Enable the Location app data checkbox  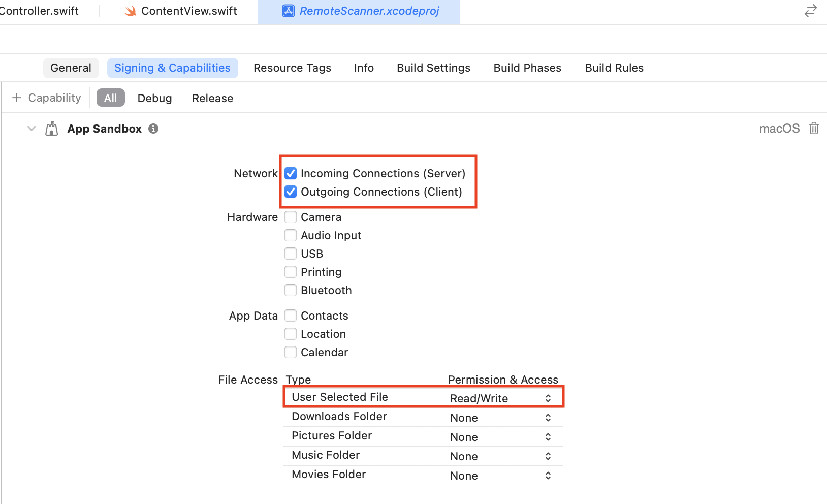[x=291, y=334]
